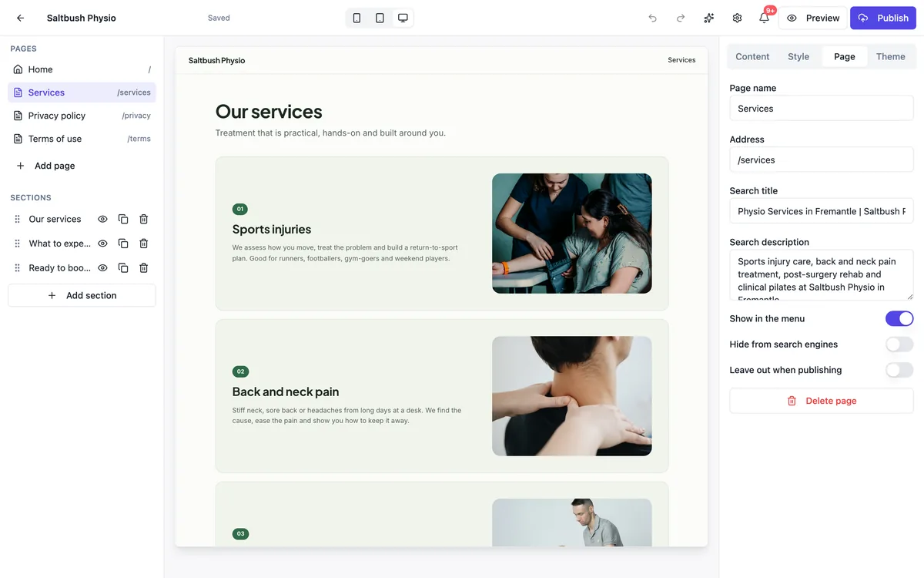Duplicate the Ready to book section

coord(123,268)
